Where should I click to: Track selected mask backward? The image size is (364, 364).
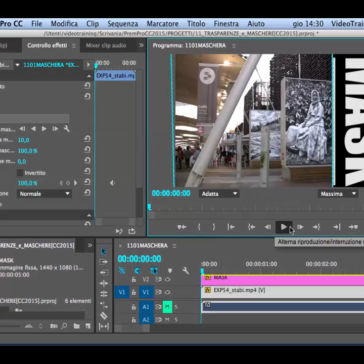[33, 129]
